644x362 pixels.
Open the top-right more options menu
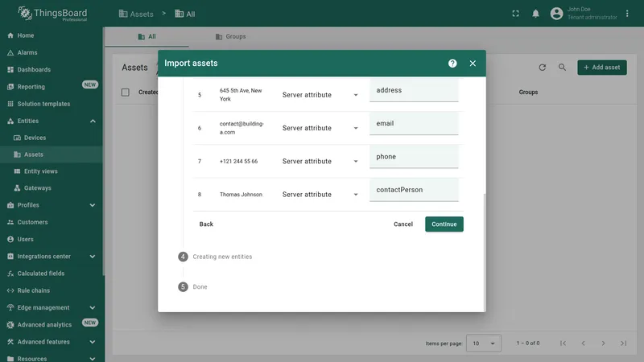coord(627,14)
